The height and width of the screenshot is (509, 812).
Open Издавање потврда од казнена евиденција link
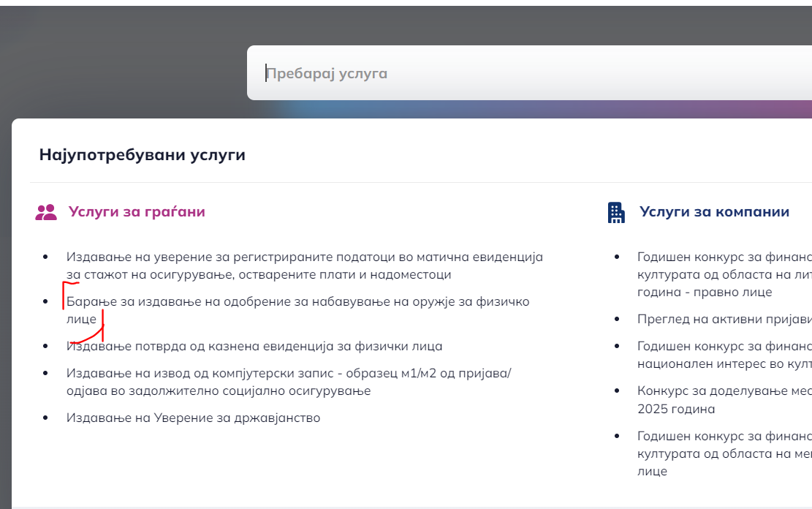pyautogui.click(x=254, y=346)
